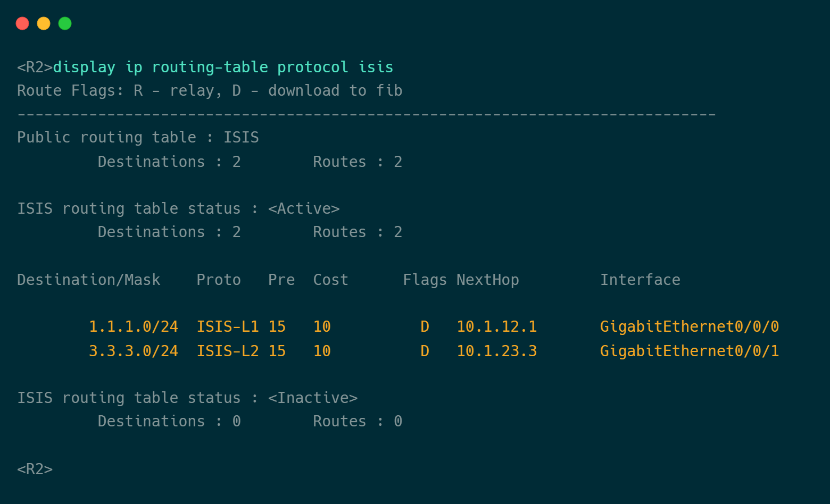Click the yellow minimize window button

[x=44, y=23]
